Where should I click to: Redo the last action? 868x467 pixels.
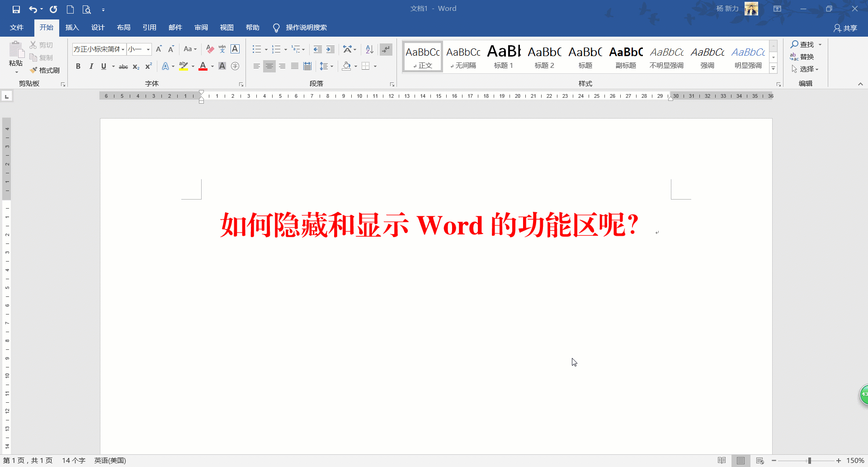click(53, 9)
